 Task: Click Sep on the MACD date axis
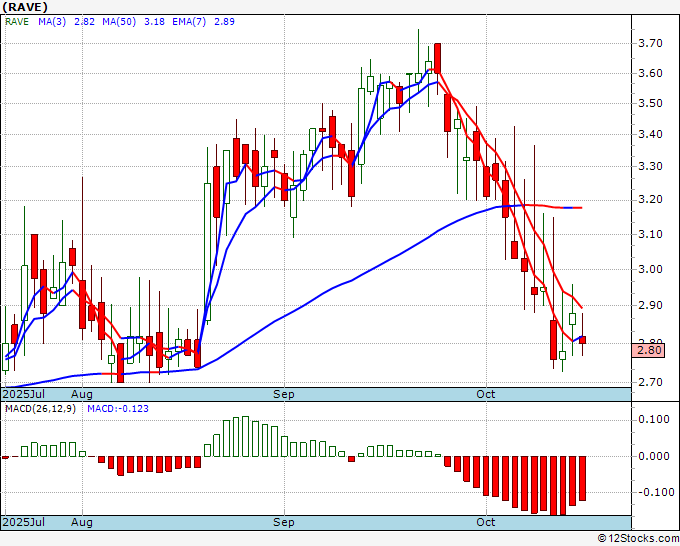point(284,522)
